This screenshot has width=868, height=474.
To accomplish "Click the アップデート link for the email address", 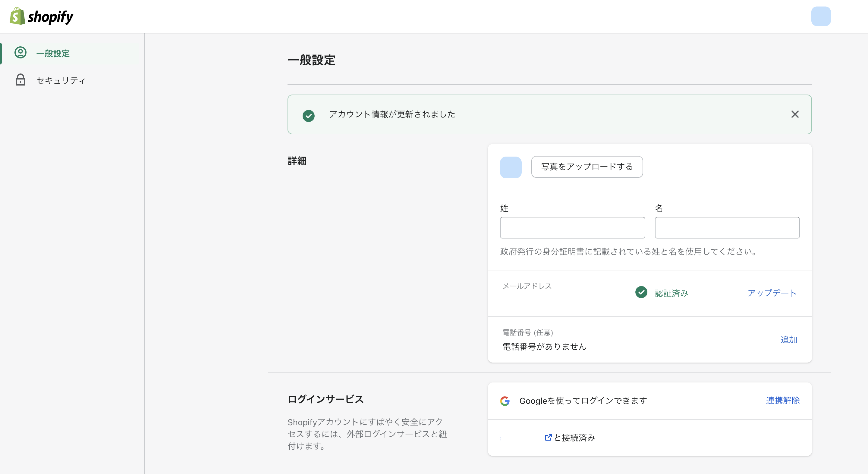I will click(x=772, y=293).
